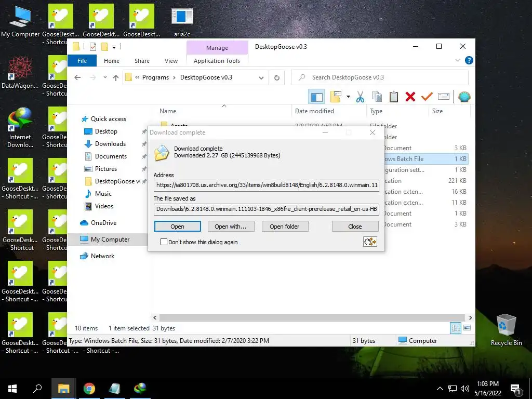Click the Open with... button
This screenshot has width=532, height=399.
coord(230,227)
